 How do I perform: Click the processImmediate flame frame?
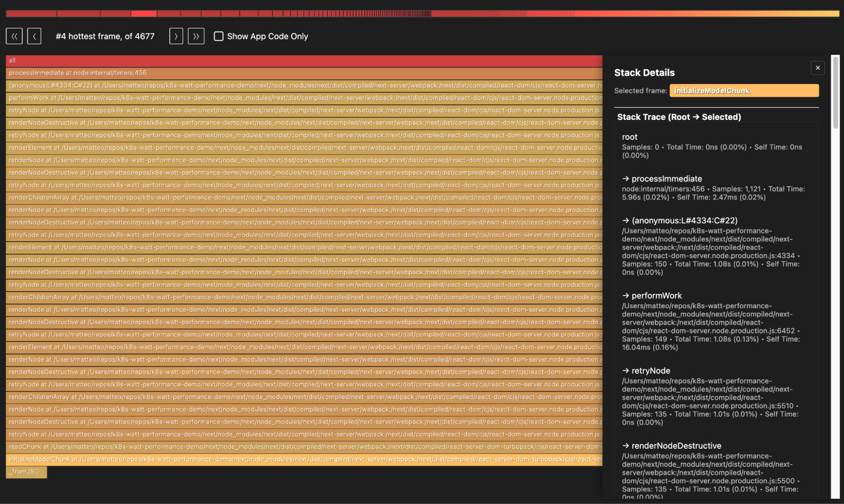(296, 73)
